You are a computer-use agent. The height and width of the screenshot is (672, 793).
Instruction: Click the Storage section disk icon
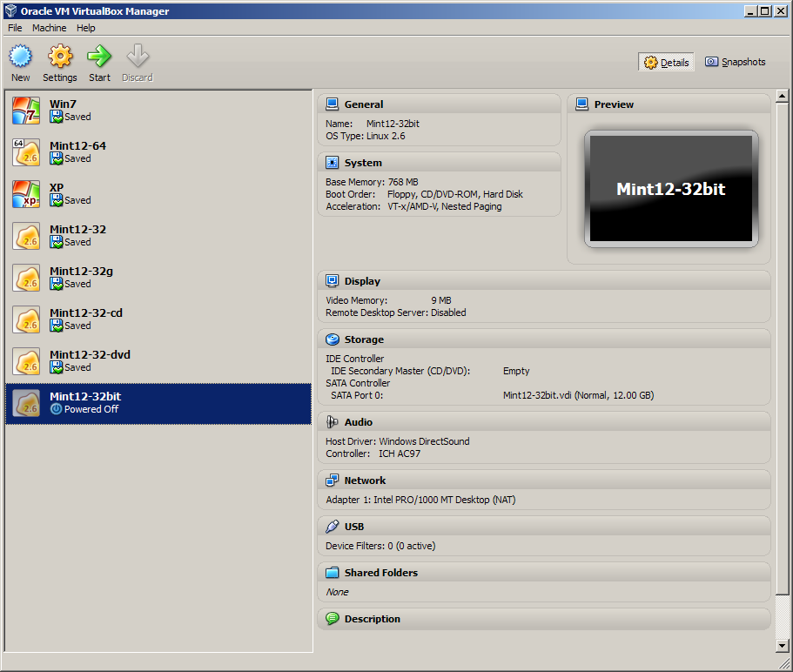(332, 339)
